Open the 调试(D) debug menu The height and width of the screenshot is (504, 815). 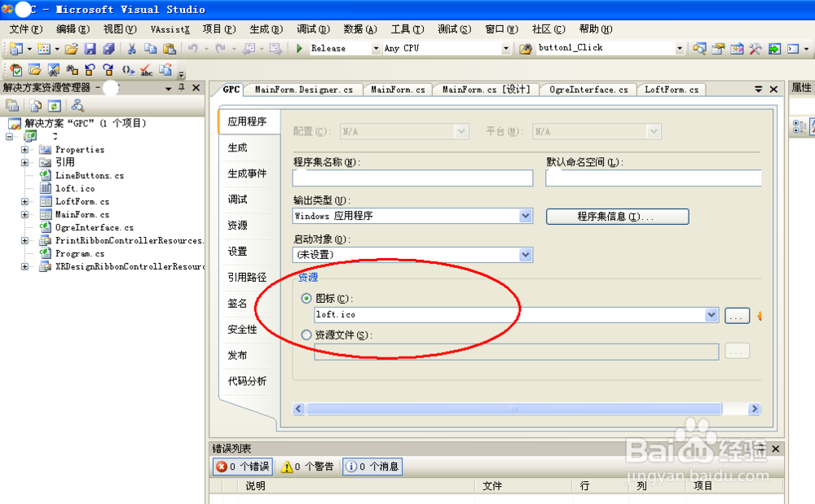pos(313,29)
